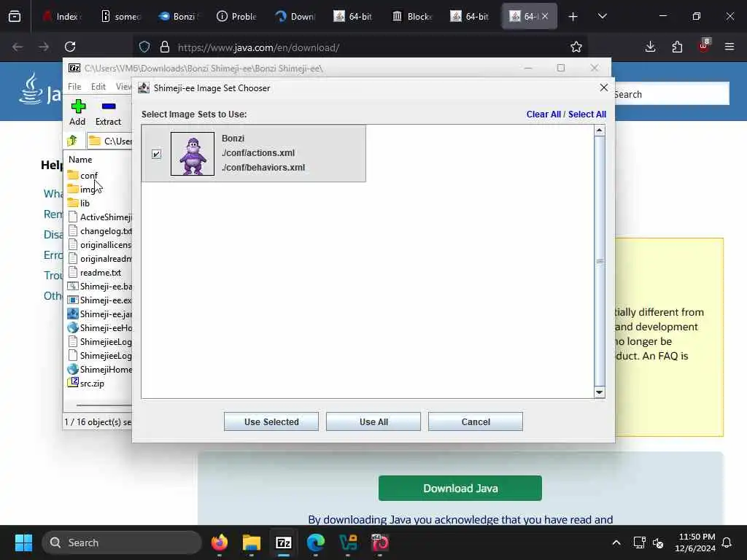
Task: Open a new Firefox tab
Action: coord(573,17)
